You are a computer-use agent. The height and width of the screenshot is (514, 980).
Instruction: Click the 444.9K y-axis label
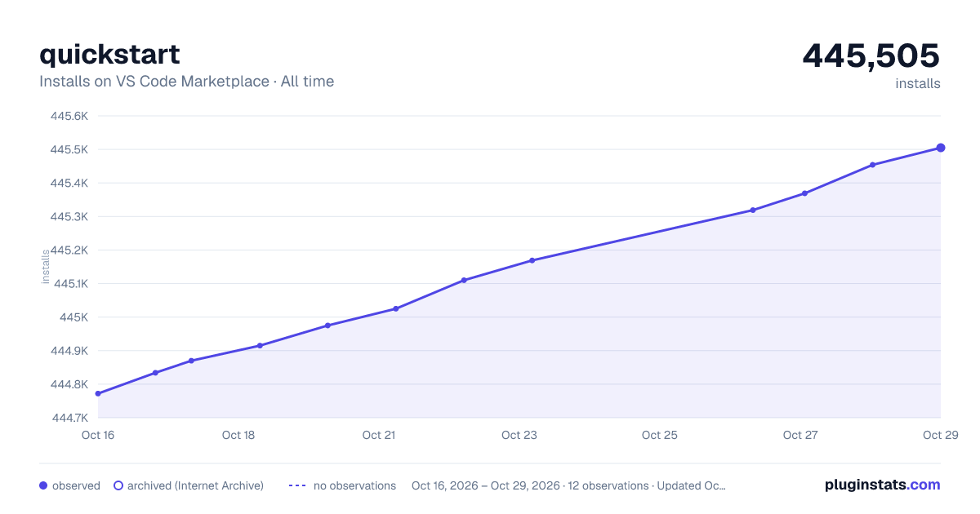pyautogui.click(x=69, y=350)
